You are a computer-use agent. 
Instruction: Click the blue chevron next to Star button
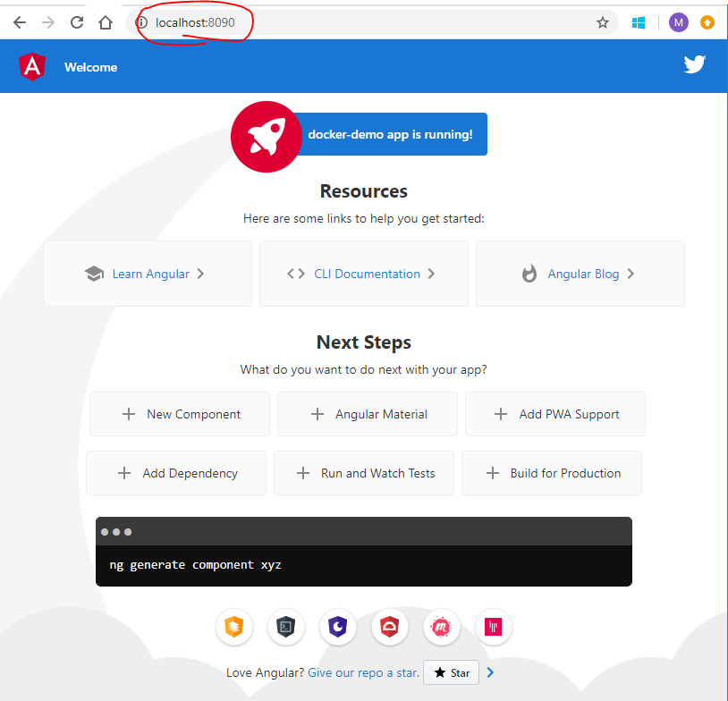coord(490,672)
